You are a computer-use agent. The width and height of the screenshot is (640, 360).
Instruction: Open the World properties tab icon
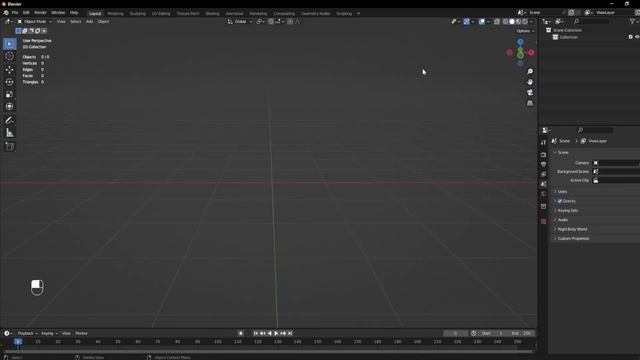click(543, 194)
